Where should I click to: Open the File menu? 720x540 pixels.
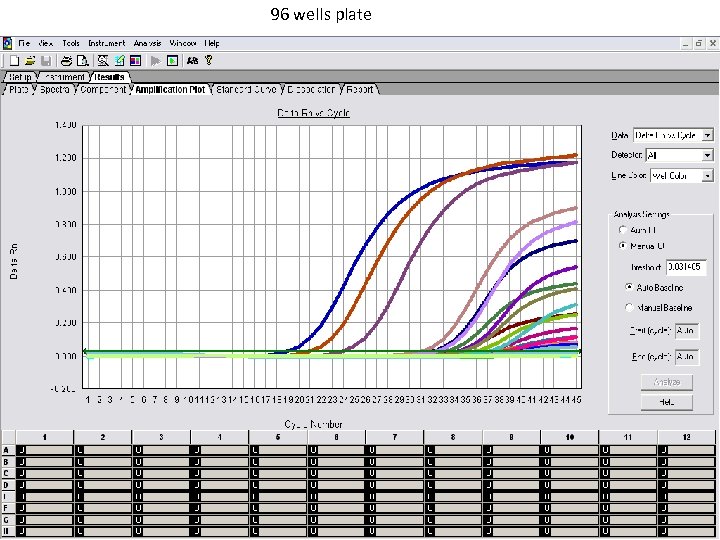click(24, 43)
